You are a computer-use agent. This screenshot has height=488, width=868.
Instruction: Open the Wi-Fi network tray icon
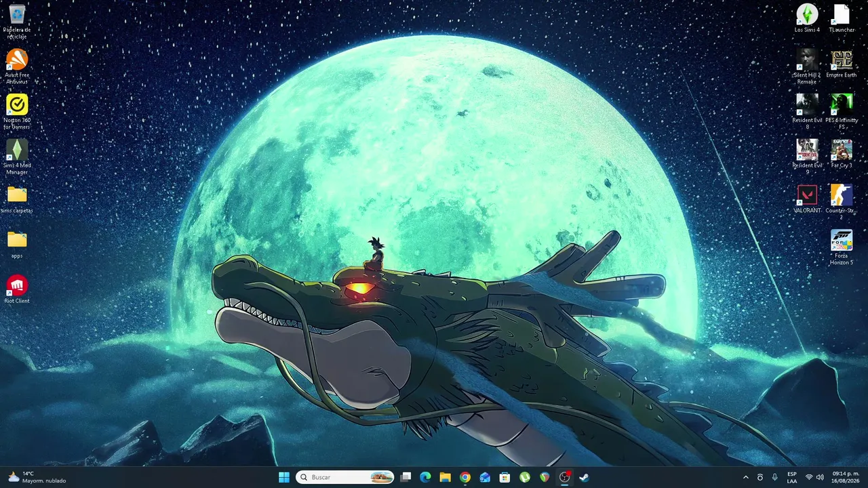click(x=809, y=477)
